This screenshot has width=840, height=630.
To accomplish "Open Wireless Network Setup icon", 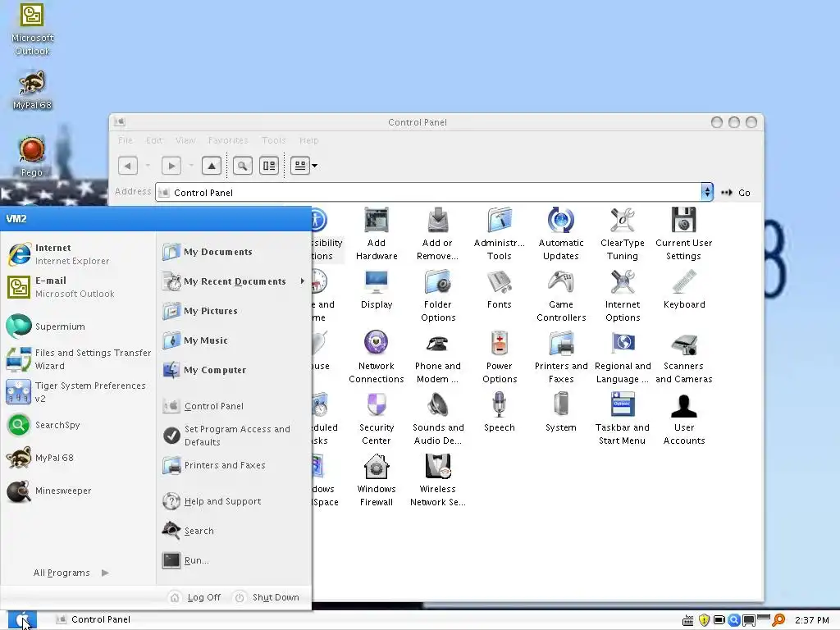I will (x=438, y=481).
